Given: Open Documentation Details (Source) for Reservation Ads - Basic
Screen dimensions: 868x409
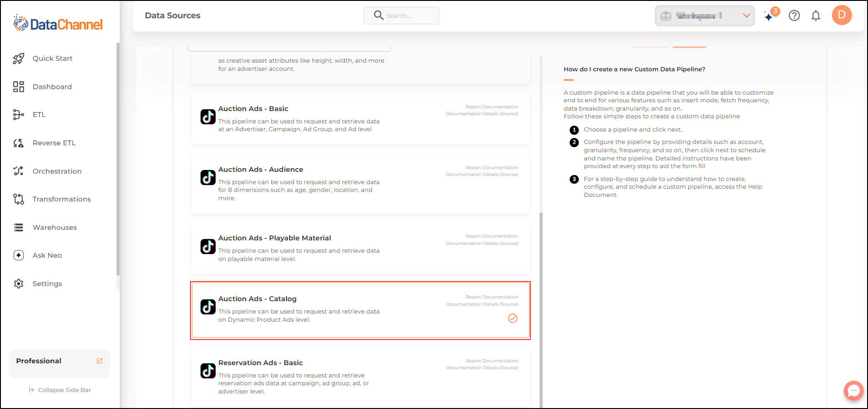Looking at the screenshot, I should [482, 368].
